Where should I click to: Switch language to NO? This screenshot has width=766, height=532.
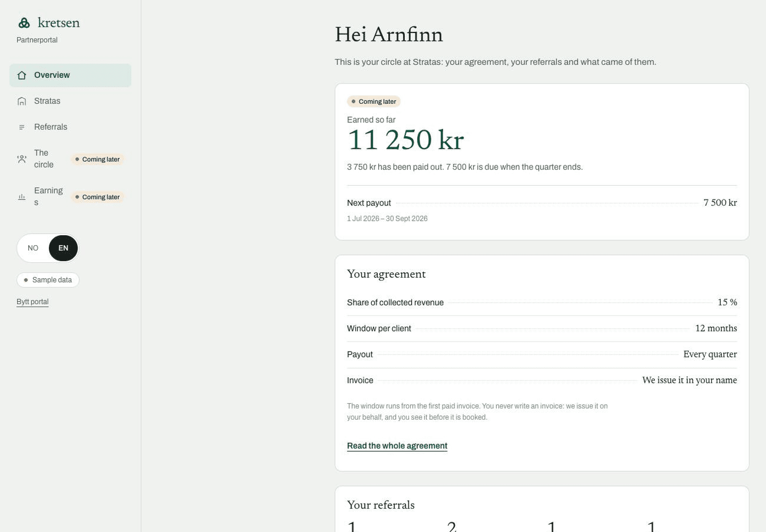33,248
